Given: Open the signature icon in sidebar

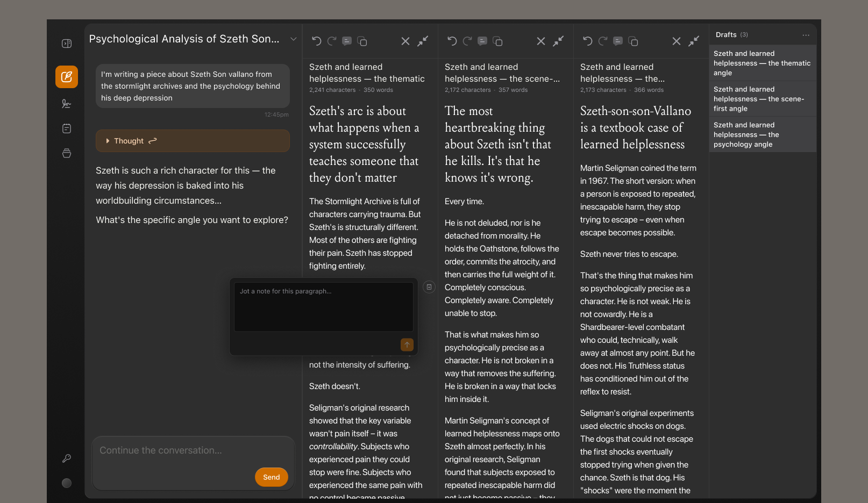Looking at the screenshot, I should click(x=67, y=104).
